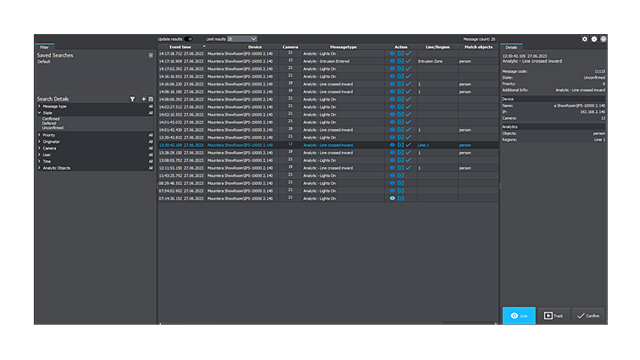Viewport: 640px width, 360px height.
Task: Click track icon in 14:16:06.230 row
Action: click(400, 84)
